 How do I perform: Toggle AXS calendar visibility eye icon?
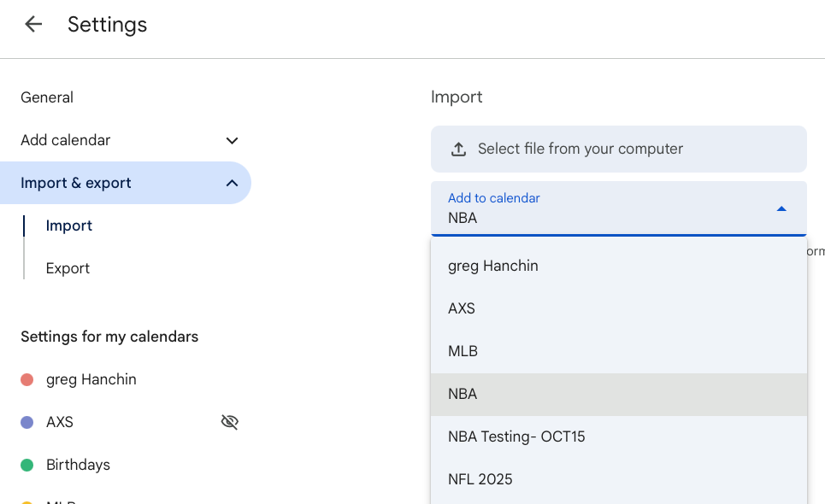(x=229, y=422)
